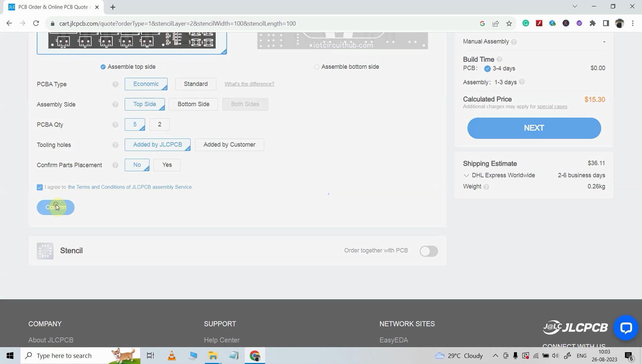Select Assemble bottom side
Viewport: 642px width, 364px height.
(316, 67)
